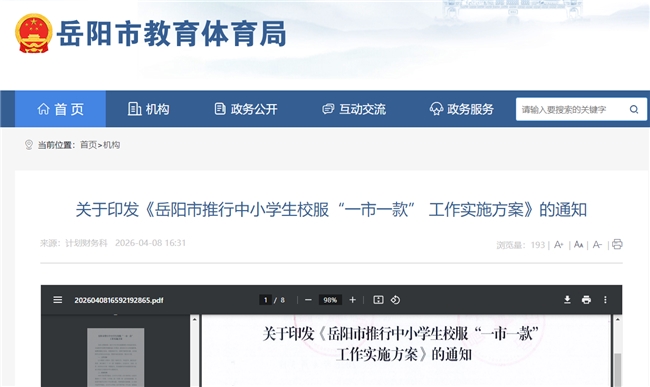Rotate the PDF counterclockwise
This screenshot has width=650, height=387.
click(395, 300)
